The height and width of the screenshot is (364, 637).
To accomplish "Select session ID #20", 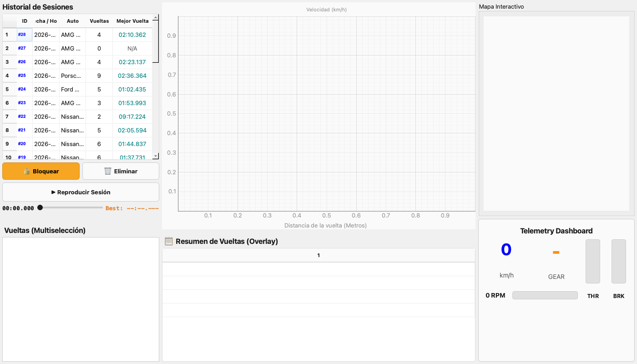I will [25, 144].
